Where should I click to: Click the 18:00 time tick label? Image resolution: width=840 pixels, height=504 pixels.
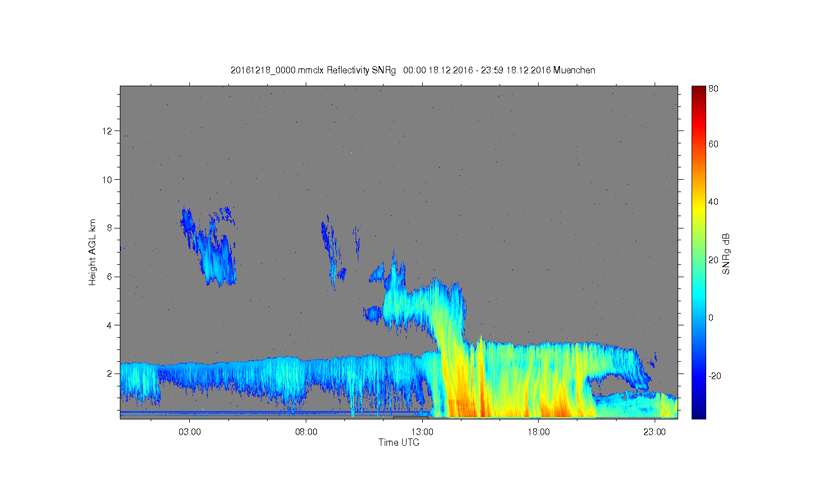[x=539, y=432]
